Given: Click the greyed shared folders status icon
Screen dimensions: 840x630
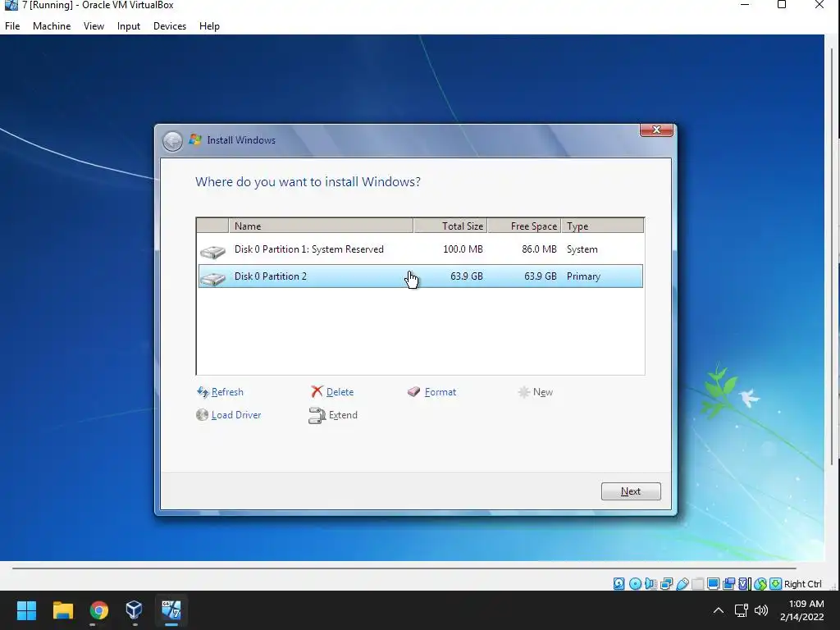Looking at the screenshot, I should pos(697,584).
